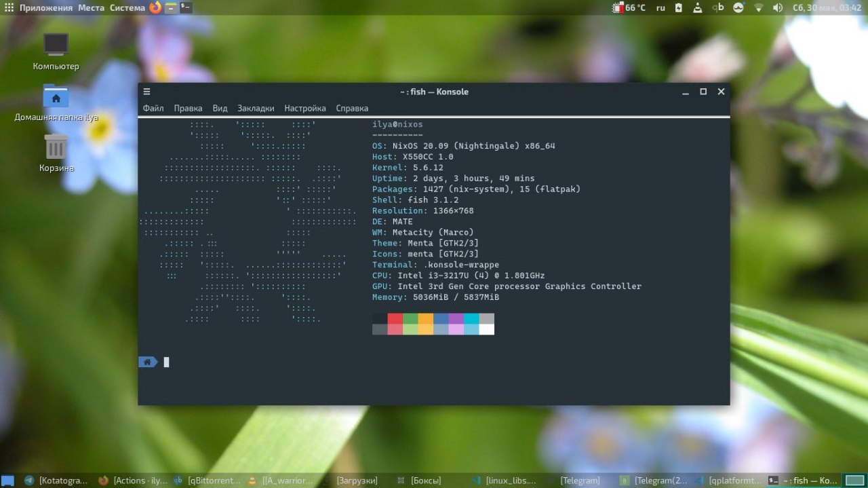The image size is (868, 488).
Task: Open the volume speaker indicator
Action: (778, 7)
